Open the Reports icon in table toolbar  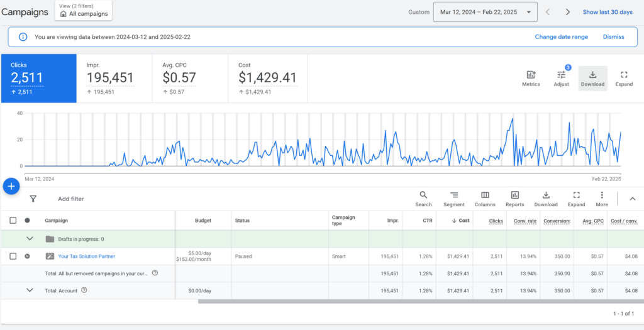pos(514,195)
